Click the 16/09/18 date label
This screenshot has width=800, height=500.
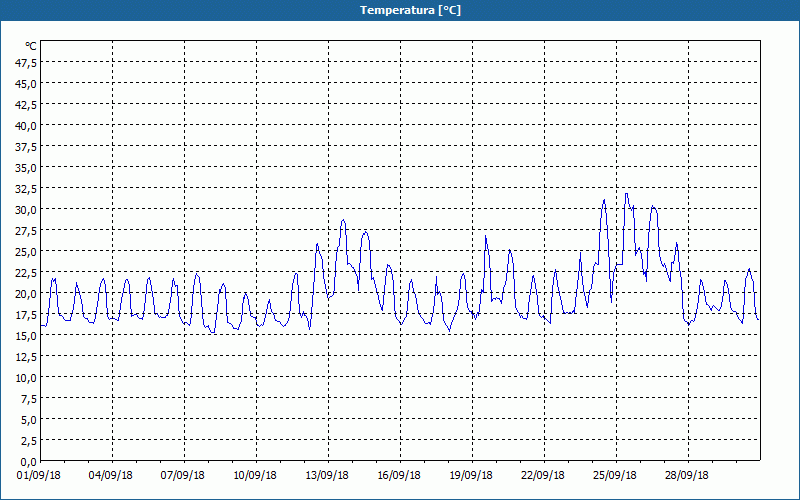pos(399,476)
